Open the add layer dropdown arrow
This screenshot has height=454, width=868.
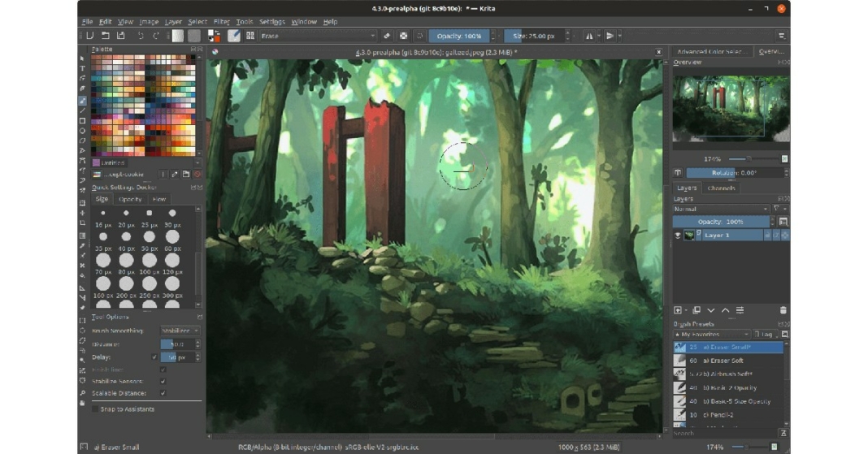[x=687, y=311]
